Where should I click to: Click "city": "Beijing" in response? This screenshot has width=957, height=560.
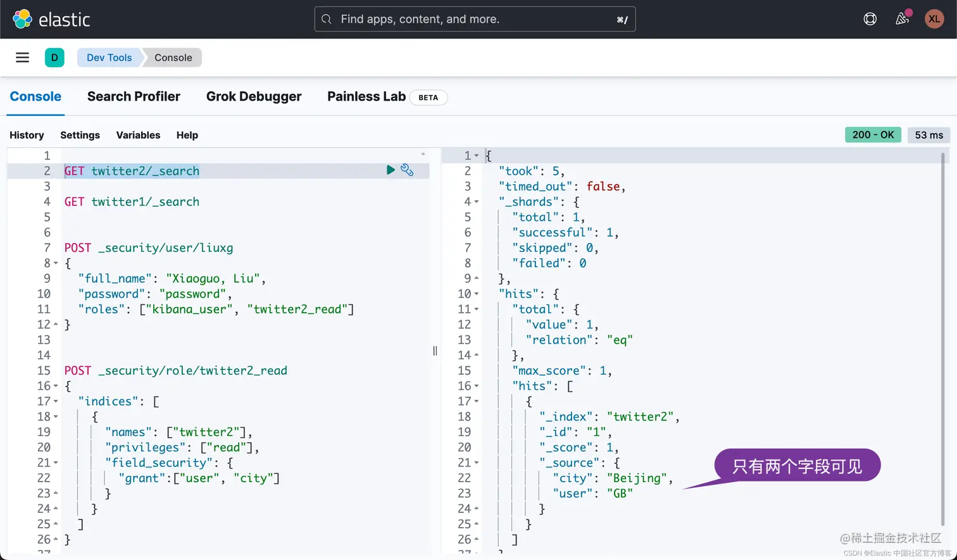613,478
